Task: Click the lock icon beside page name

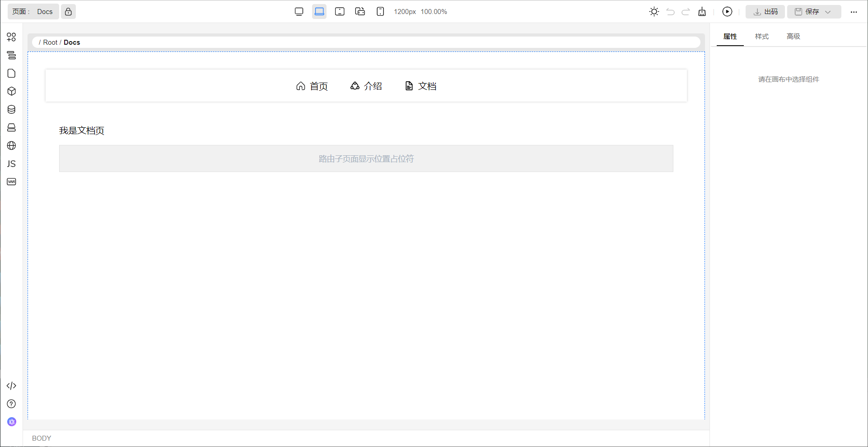Action: (68, 12)
